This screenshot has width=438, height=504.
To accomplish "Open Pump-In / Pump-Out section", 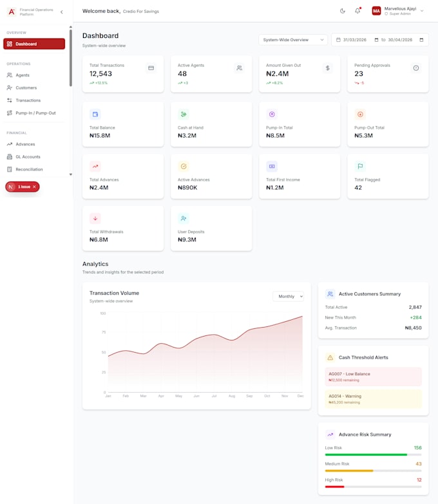I will pos(34,113).
